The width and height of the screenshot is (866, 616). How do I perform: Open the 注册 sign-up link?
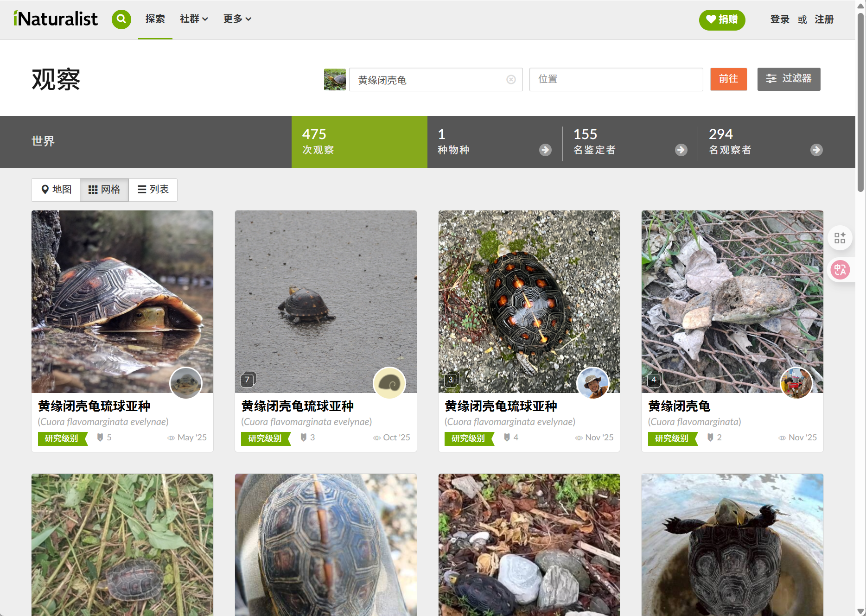click(x=824, y=19)
